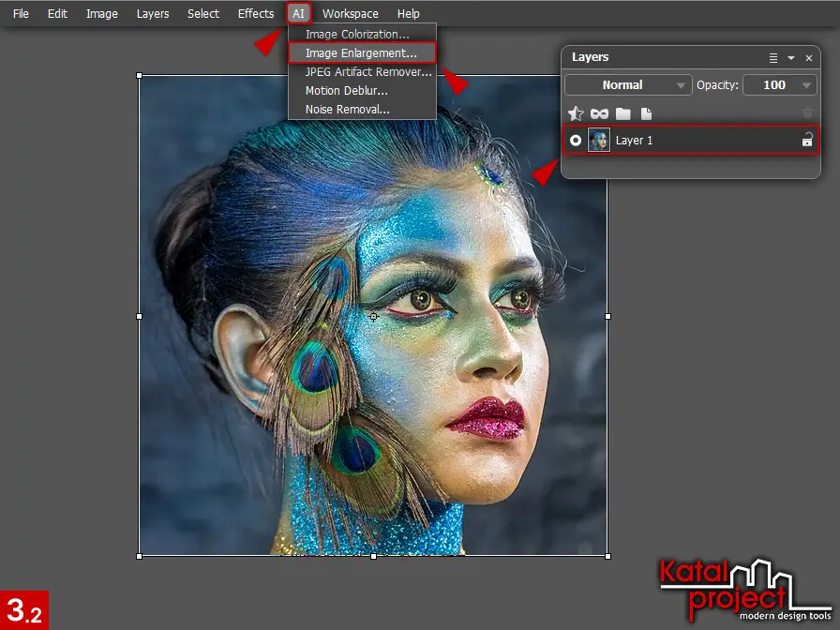Open the Effects menu
Screen dimensions: 840x630
(256, 14)
